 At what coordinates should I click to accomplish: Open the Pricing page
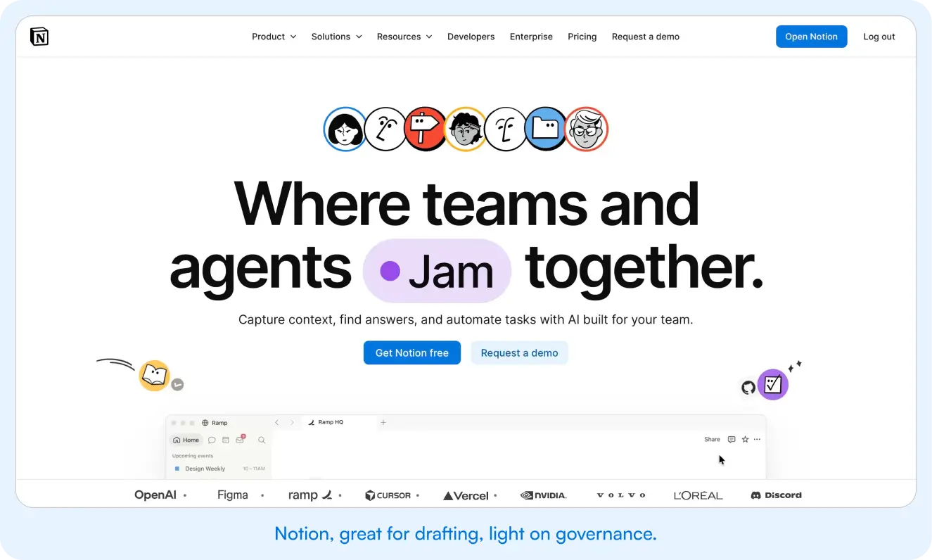tap(582, 37)
